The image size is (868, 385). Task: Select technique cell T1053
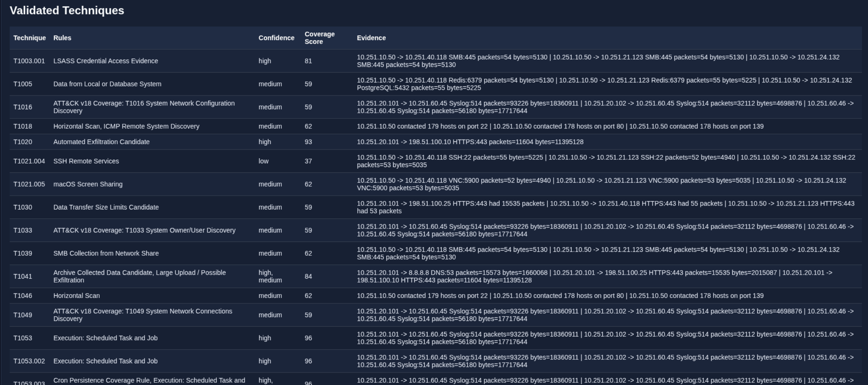pos(23,338)
